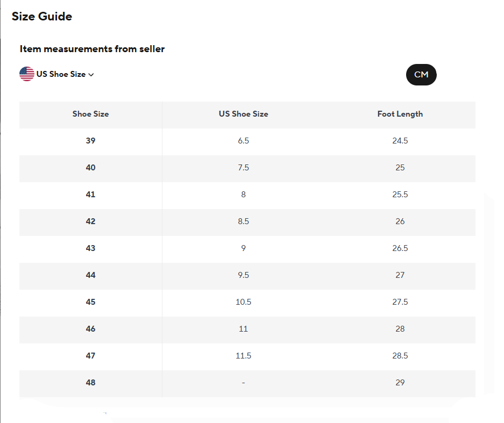Select shoe size 41 row label
The image size is (504, 423).
[91, 195]
